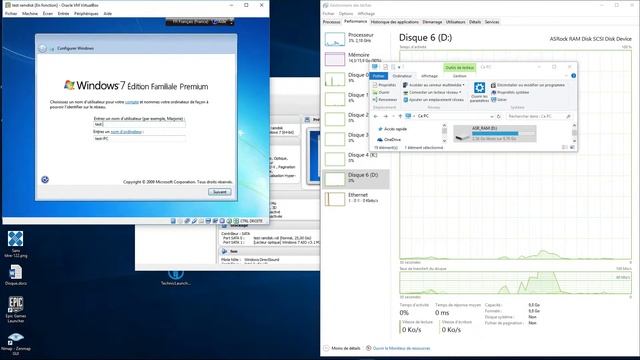The image size is (640, 360).
Task: Select Disque 4 (K:) in Task Manager
Action: point(356,158)
